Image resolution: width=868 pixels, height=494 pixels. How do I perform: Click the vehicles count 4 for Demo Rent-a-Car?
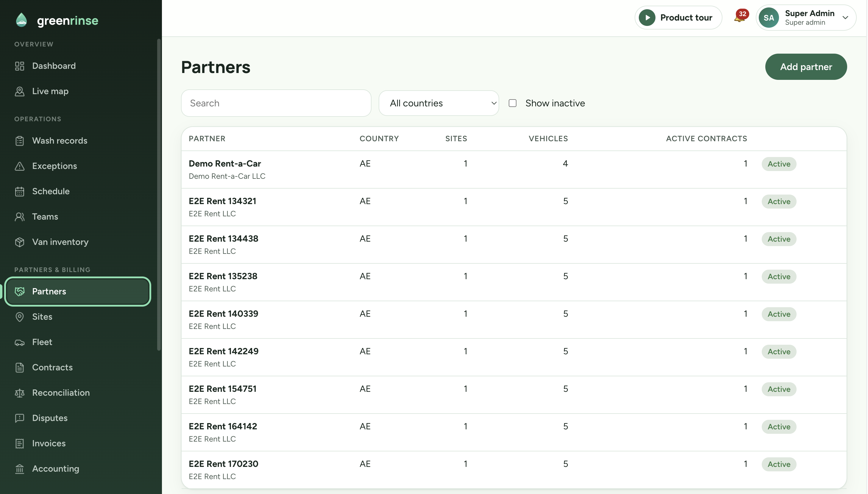pyautogui.click(x=565, y=164)
